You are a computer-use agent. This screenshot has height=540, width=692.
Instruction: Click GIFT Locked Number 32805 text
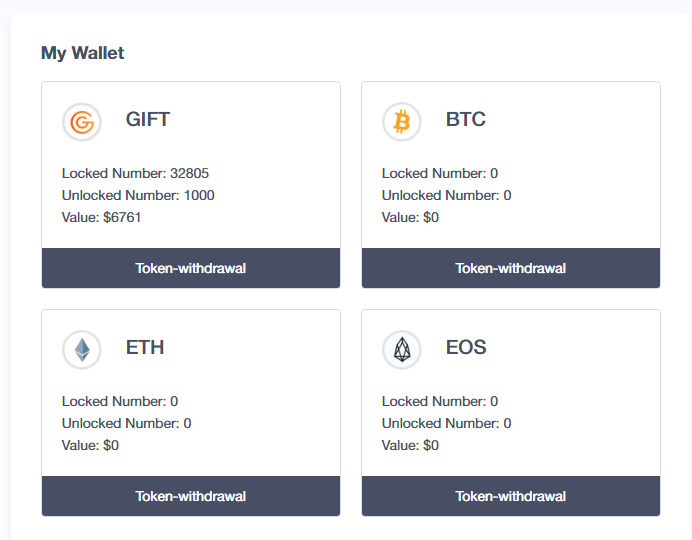(x=135, y=173)
